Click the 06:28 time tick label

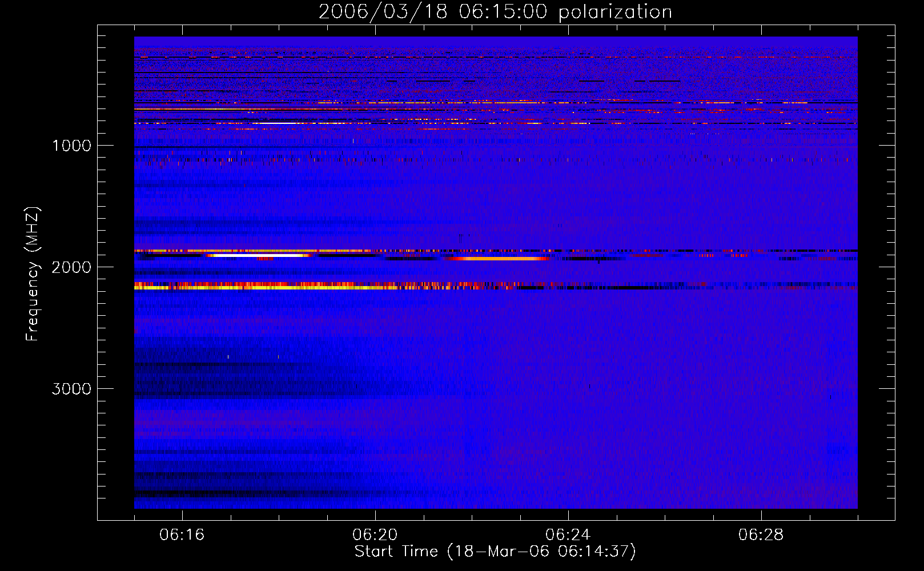tap(761, 535)
